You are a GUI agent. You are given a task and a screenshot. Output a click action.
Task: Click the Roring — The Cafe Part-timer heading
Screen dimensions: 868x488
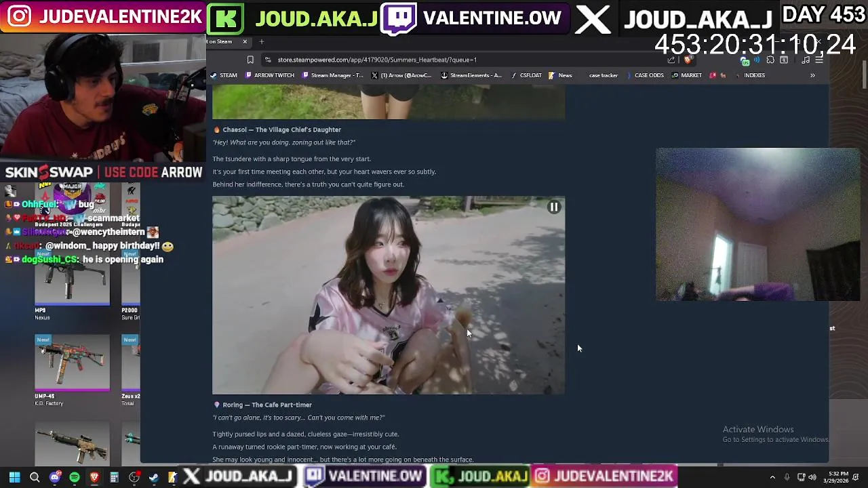coord(267,405)
